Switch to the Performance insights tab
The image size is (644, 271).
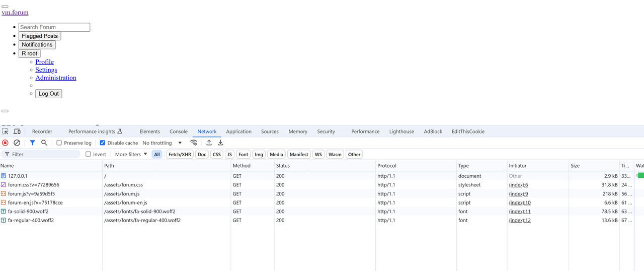(95, 131)
